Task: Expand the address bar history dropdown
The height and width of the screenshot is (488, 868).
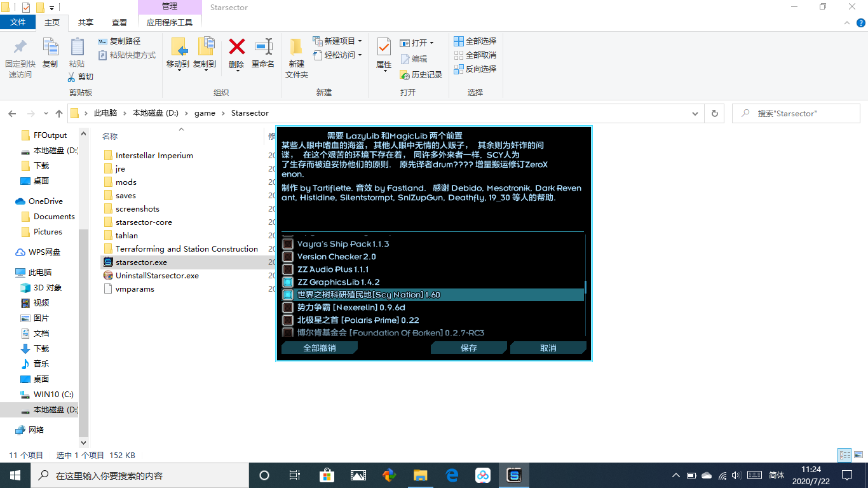Action: tap(695, 113)
